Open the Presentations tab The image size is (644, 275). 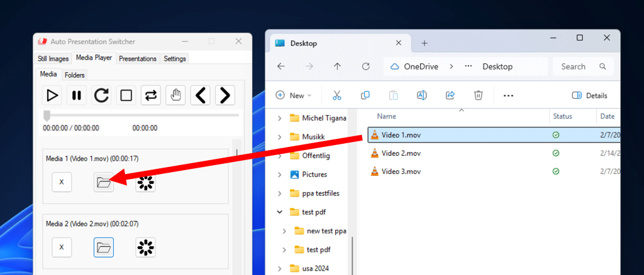coord(138,58)
